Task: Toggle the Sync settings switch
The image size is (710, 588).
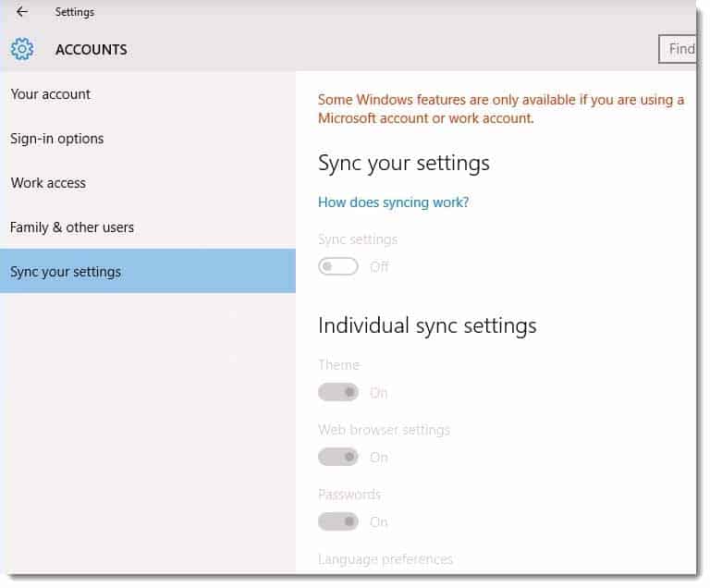Action: (x=338, y=266)
